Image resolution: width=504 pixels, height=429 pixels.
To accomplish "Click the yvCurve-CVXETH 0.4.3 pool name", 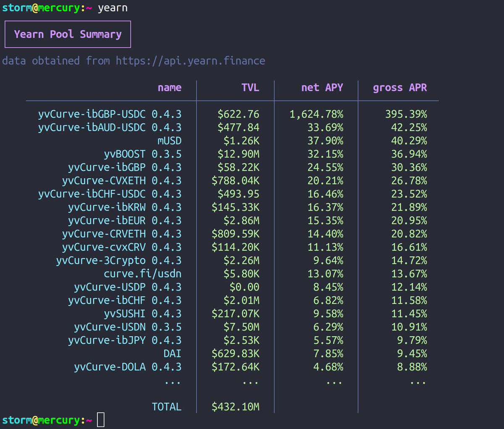I will (x=122, y=181).
